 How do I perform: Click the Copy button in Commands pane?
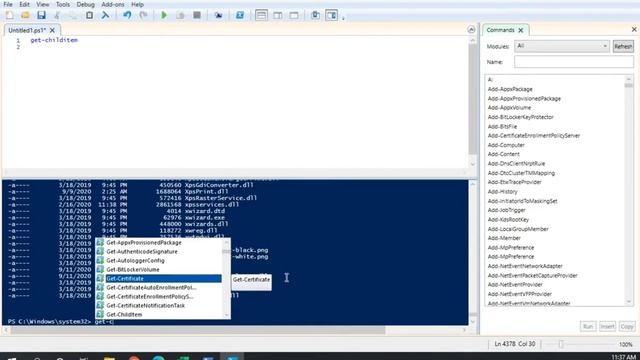pos(627,327)
